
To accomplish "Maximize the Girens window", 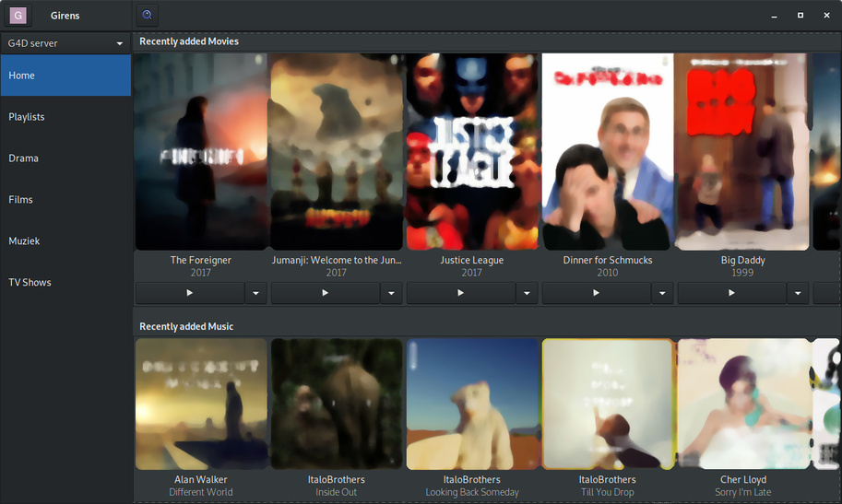I will coord(800,16).
